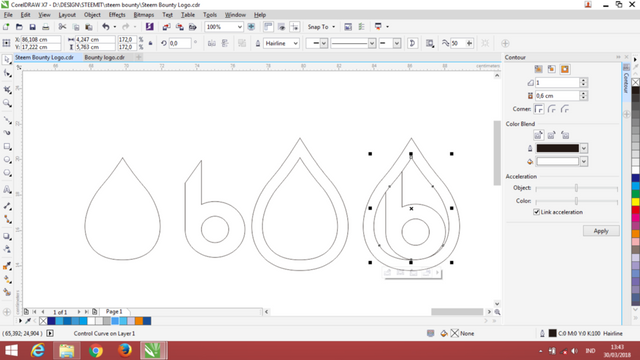Switch to Bounty logo.cdr tab
The width and height of the screenshot is (640, 360).
(104, 58)
